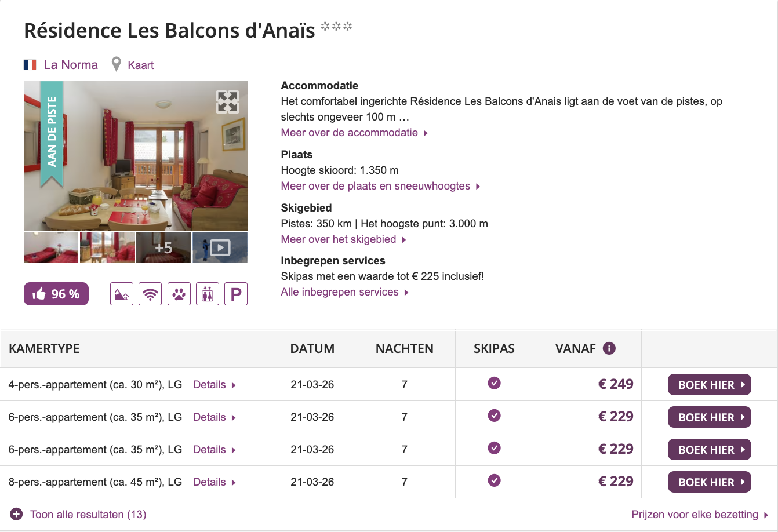Expand Details for the 8-pers.-appartement
Image resolution: width=778 pixels, height=532 pixels.
pos(214,482)
